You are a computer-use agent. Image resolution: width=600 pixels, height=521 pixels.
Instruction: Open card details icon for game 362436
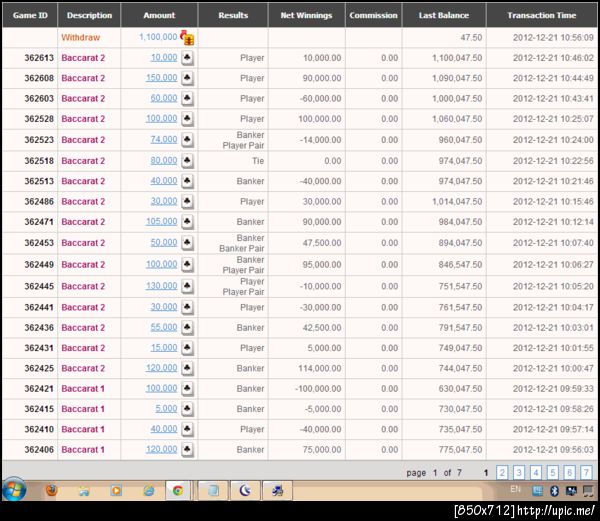click(187, 327)
